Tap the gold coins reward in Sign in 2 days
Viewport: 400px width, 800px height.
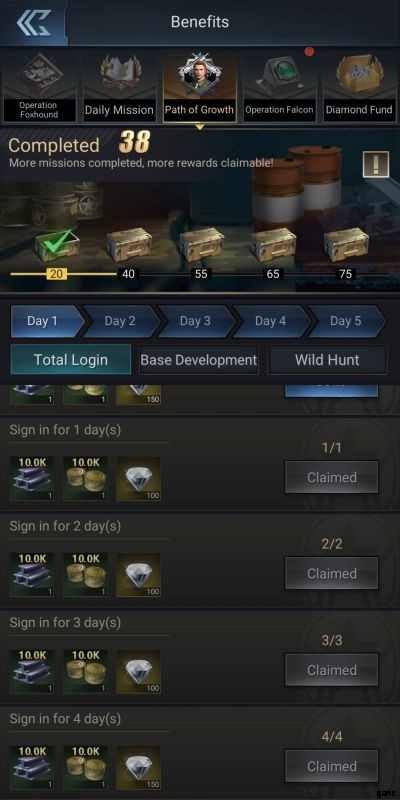(x=85, y=575)
